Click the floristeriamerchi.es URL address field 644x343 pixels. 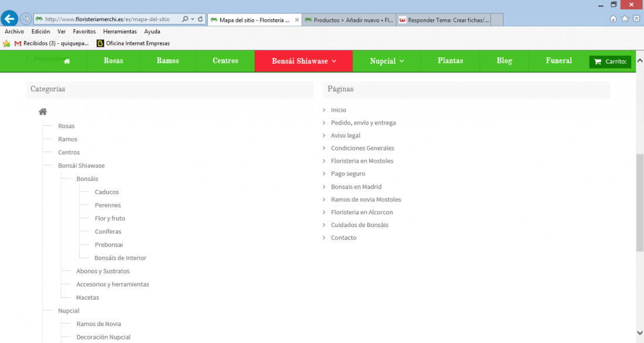108,19
